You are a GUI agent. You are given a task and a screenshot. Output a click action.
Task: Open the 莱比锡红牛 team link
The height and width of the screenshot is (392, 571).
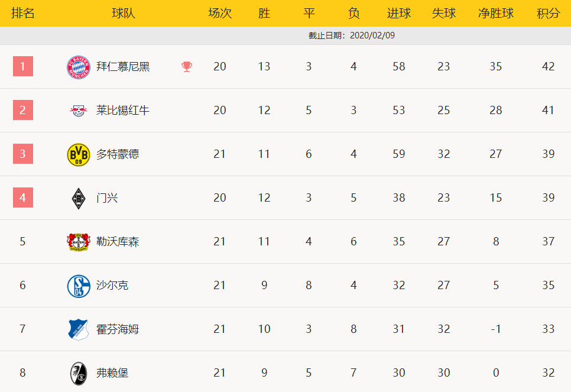point(123,111)
